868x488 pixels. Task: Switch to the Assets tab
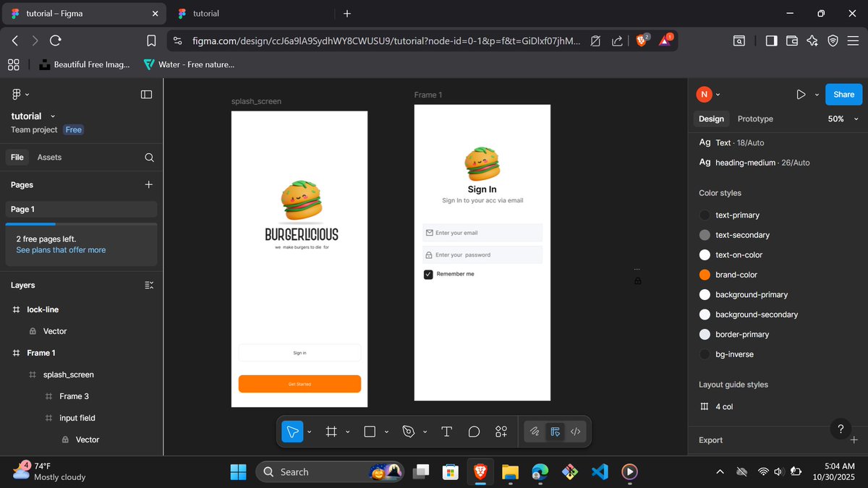(49, 157)
